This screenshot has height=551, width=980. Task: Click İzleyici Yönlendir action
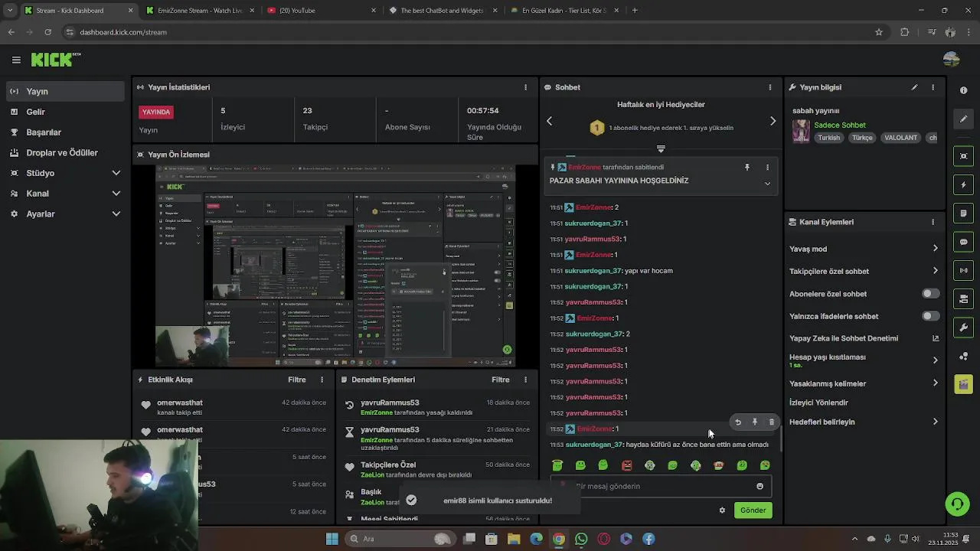(818, 403)
